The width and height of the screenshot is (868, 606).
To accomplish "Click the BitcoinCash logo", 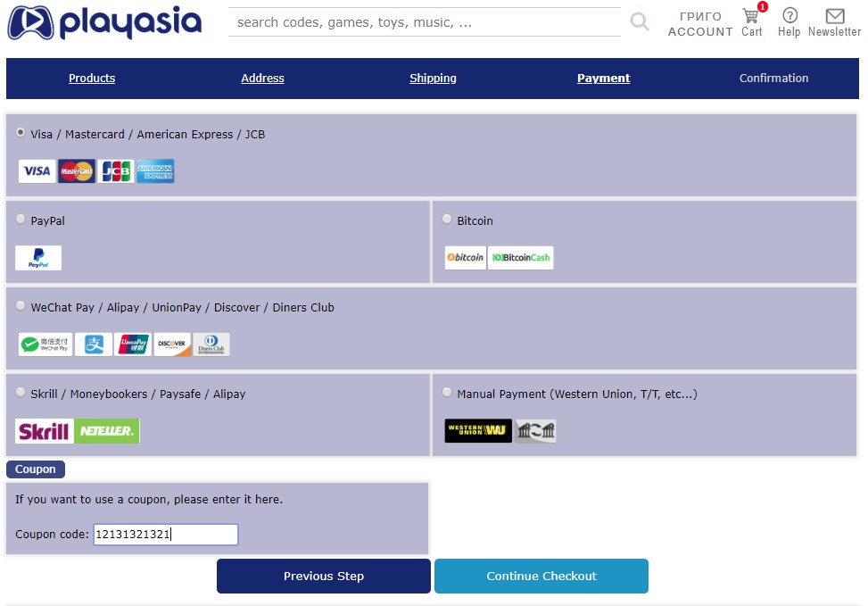I will tap(520, 258).
